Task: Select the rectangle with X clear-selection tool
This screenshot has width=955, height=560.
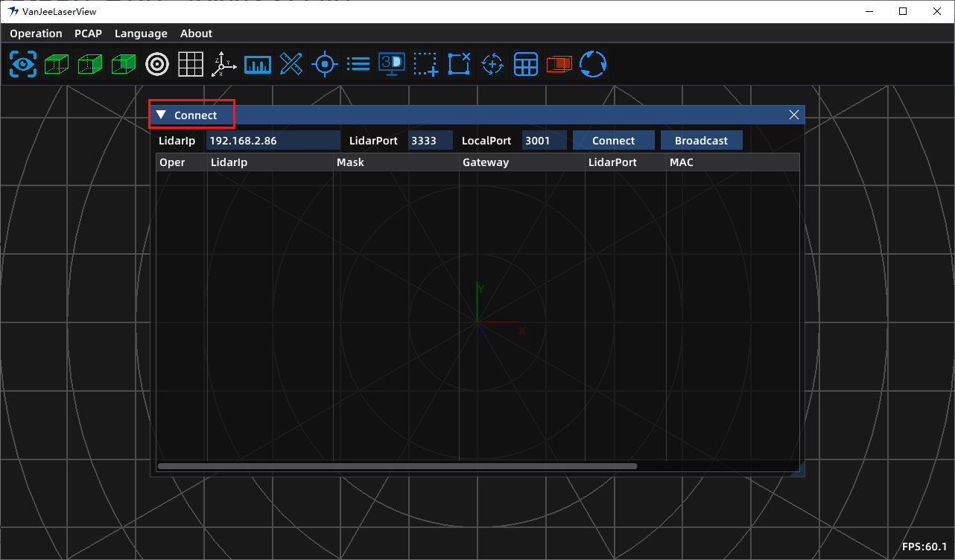Action: click(x=459, y=64)
